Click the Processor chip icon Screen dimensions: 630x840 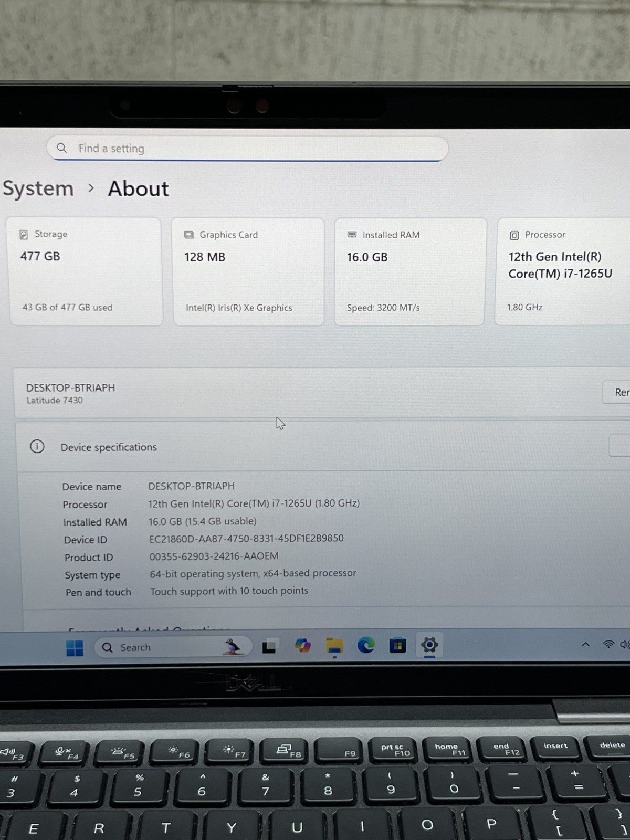514,235
